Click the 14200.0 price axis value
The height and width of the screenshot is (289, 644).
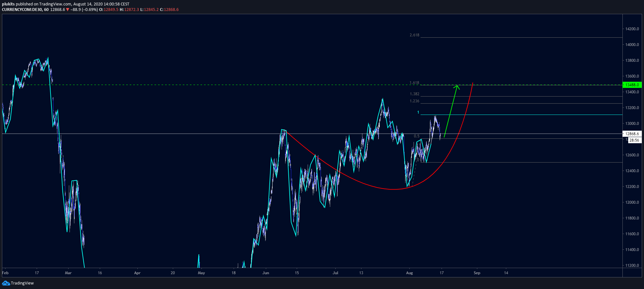coord(632,29)
